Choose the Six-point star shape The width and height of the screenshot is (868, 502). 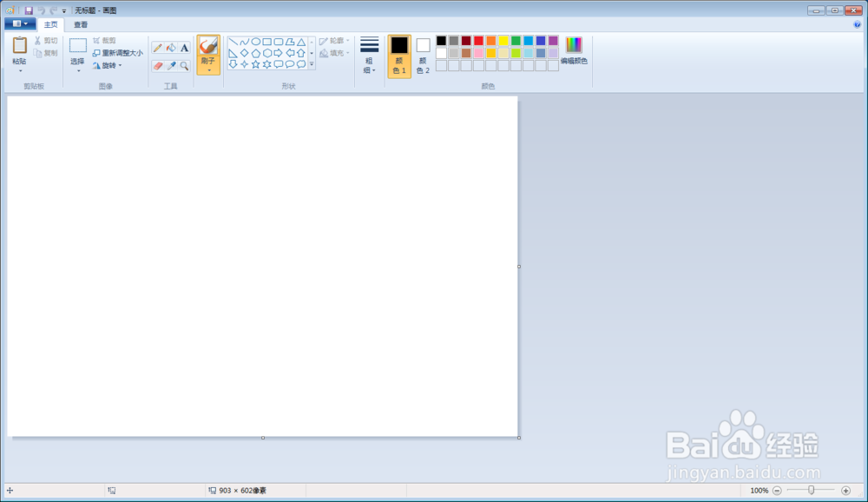[x=266, y=64]
